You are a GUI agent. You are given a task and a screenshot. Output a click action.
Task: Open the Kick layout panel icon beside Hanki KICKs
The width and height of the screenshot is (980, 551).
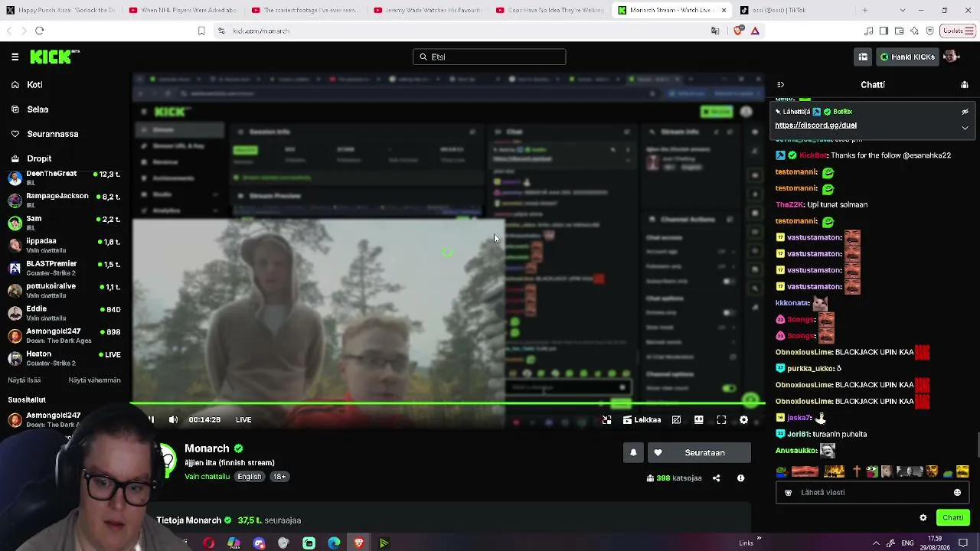863,57
